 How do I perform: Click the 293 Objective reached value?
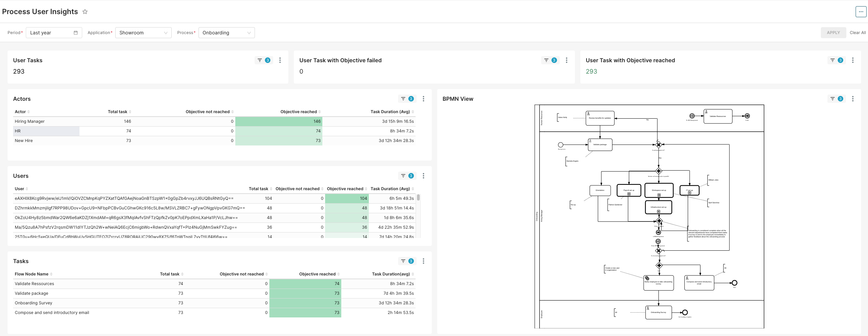591,72
